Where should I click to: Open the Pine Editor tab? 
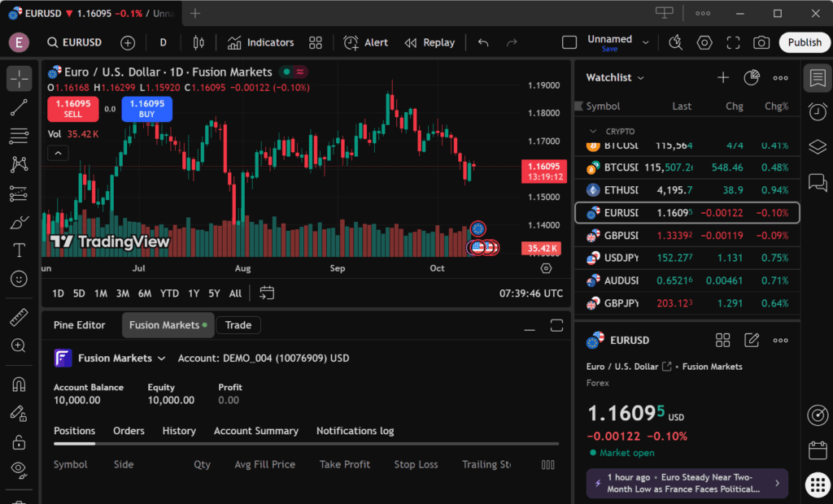80,325
